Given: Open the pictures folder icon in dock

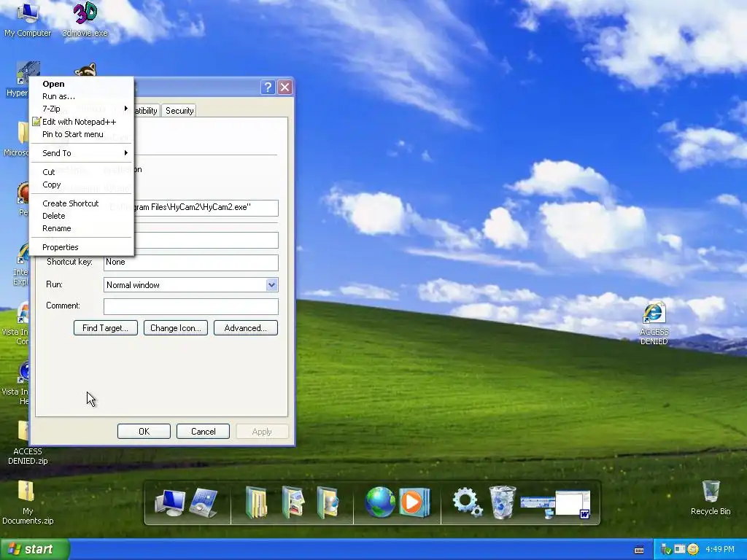Looking at the screenshot, I should (x=293, y=502).
